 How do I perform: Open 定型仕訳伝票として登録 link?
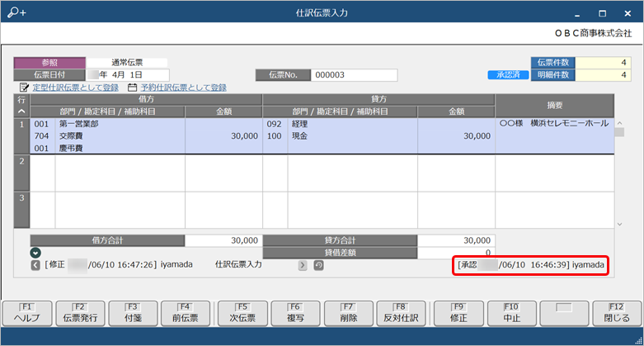pyautogui.click(x=75, y=88)
